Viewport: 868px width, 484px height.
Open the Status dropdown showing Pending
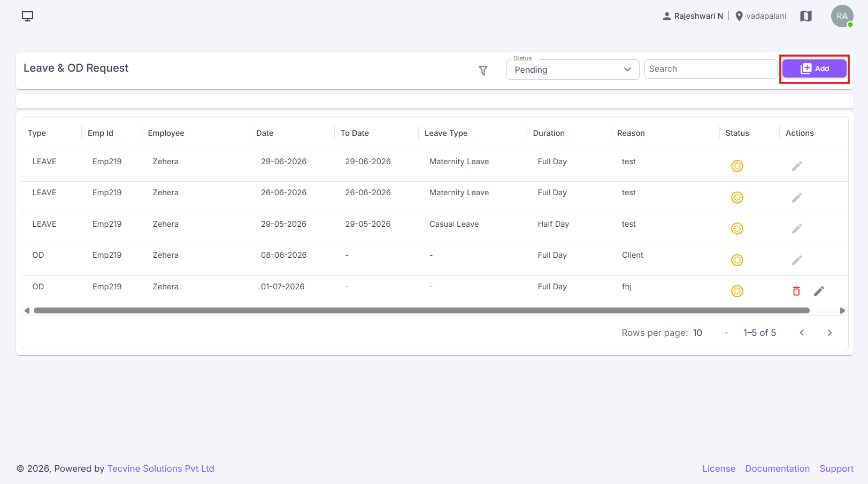click(573, 70)
